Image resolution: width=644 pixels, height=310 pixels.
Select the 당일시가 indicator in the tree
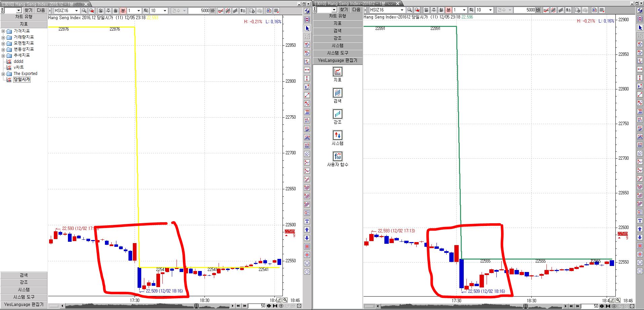click(x=22, y=80)
